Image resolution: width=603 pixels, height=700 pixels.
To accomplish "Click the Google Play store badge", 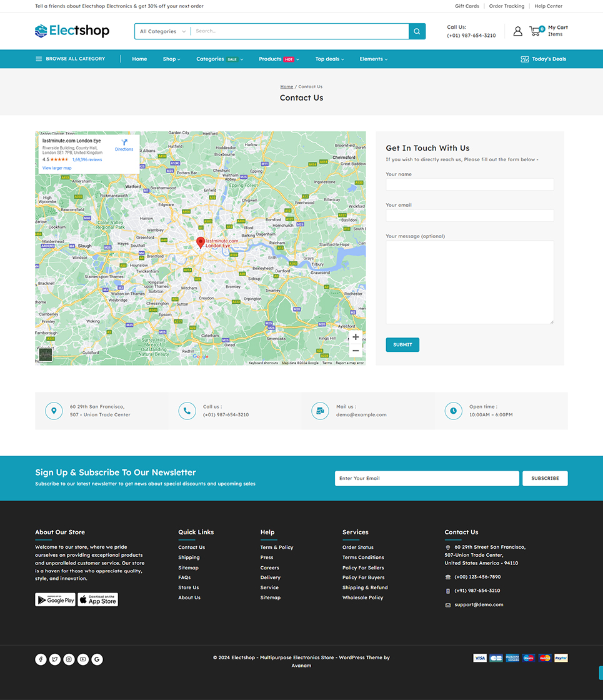I will point(55,600).
